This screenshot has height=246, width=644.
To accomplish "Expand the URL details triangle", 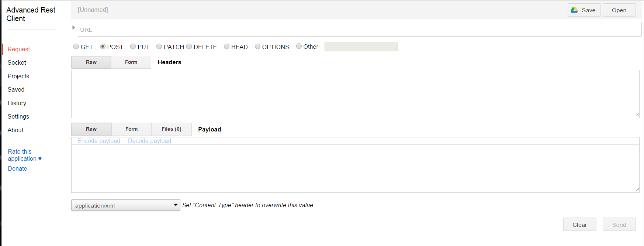I will click(74, 28).
